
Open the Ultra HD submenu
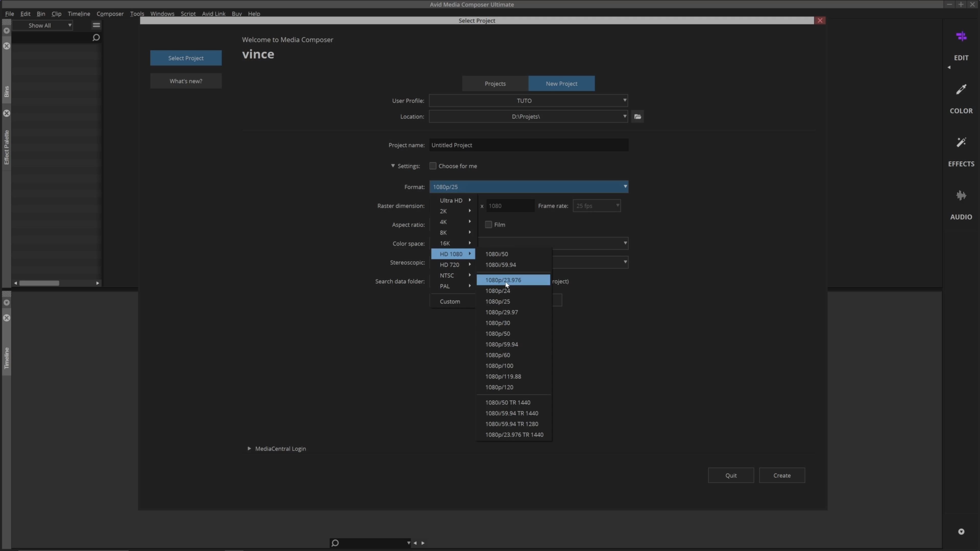tap(453, 201)
